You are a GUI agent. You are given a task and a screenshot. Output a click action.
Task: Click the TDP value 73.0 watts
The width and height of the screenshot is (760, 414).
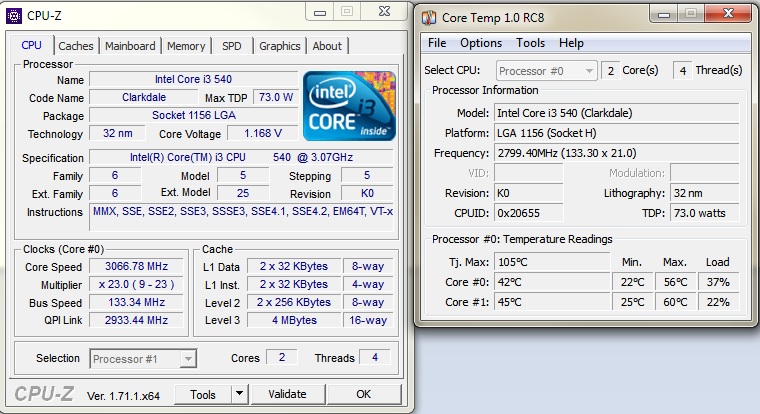tap(705, 213)
